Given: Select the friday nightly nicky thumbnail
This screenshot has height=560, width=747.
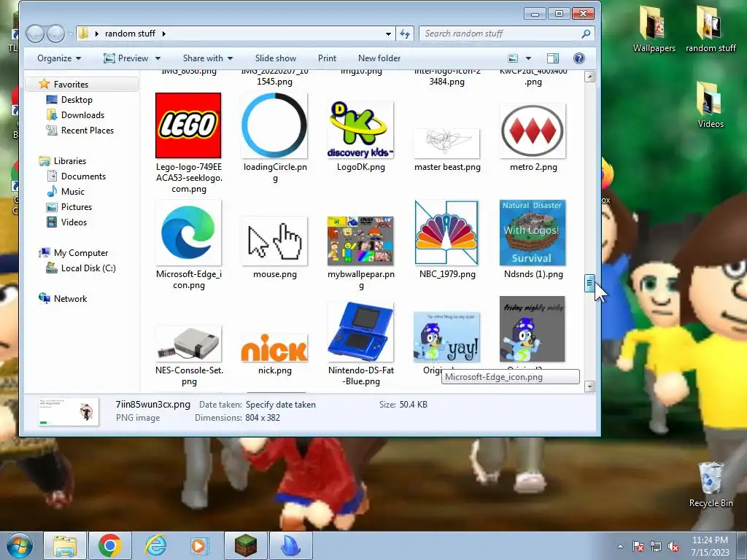Looking at the screenshot, I should click(533, 329).
